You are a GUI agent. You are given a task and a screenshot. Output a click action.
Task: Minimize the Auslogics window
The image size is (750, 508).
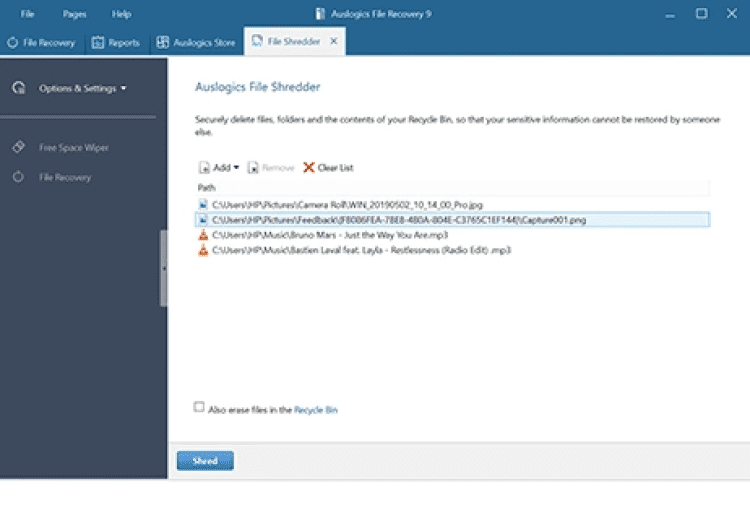click(670, 14)
